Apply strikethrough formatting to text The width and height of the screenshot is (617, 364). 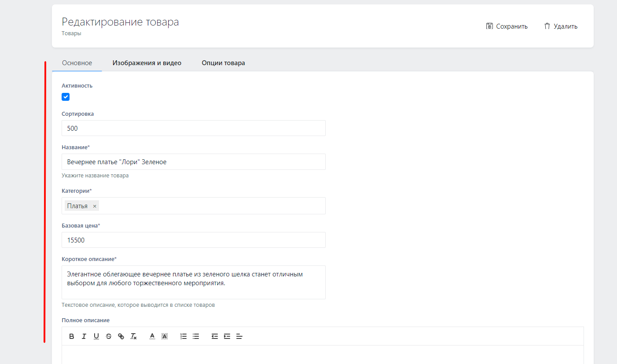tap(109, 336)
